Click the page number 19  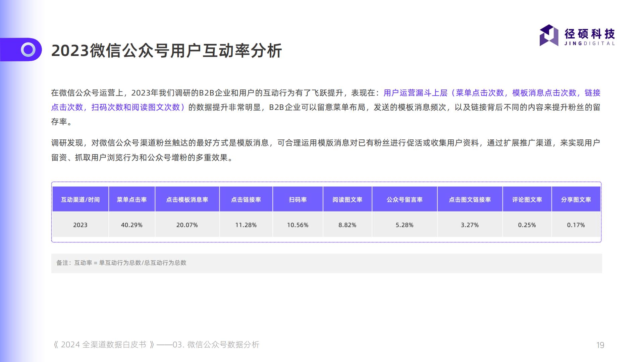600,345
